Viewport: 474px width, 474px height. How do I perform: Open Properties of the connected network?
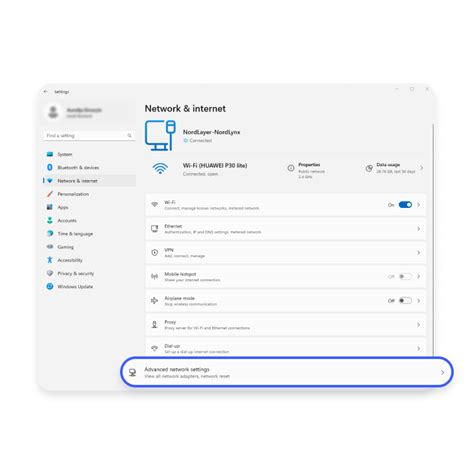307,170
